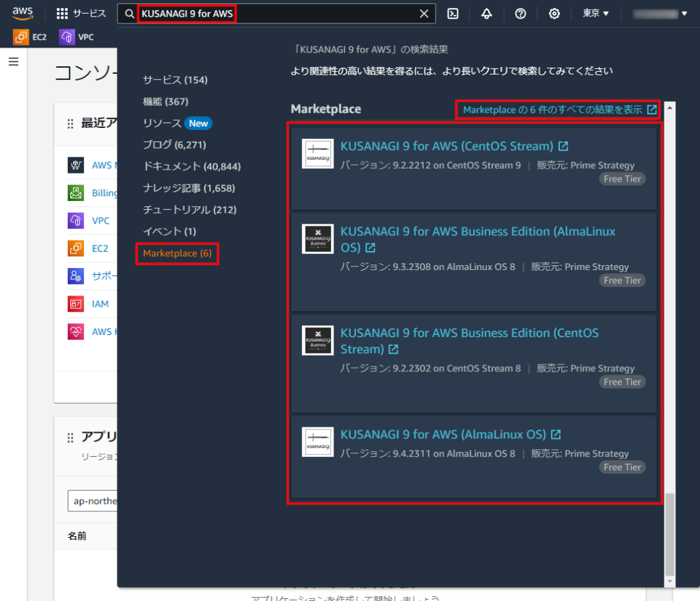
Task: Open KUSANAGI 9 for AWS (CentOS Stream) link
Action: (454, 146)
